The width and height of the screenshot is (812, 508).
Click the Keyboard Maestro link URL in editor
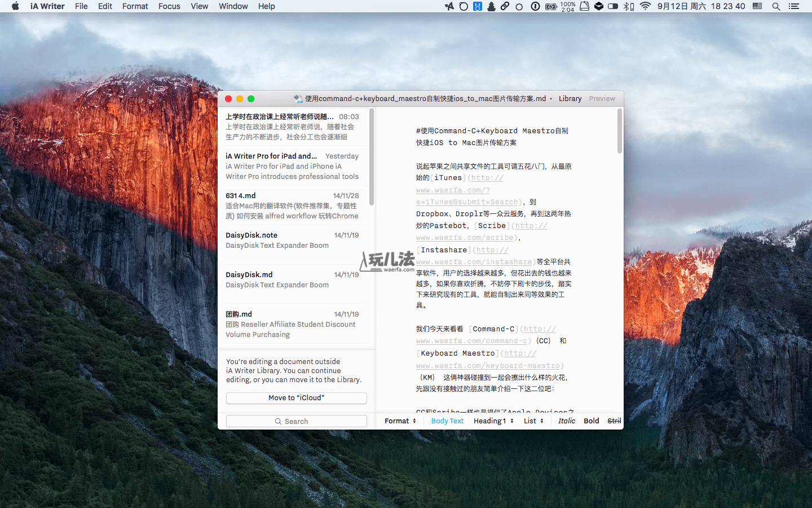488,360
